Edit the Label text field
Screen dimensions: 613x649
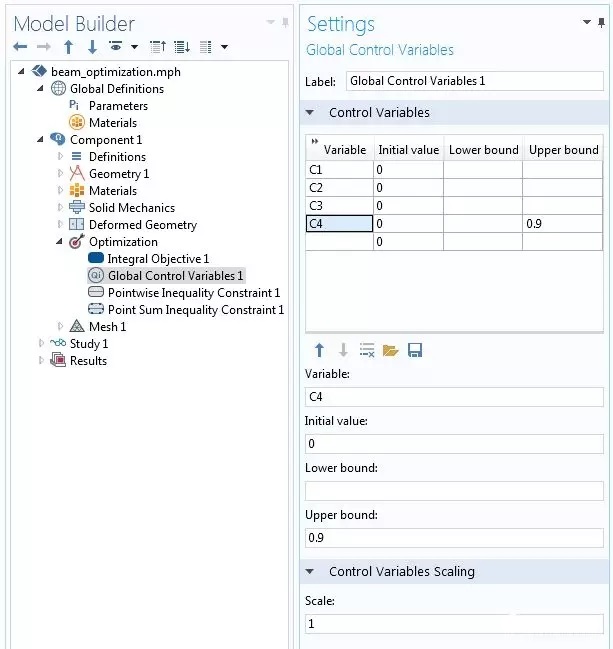[x=474, y=81]
